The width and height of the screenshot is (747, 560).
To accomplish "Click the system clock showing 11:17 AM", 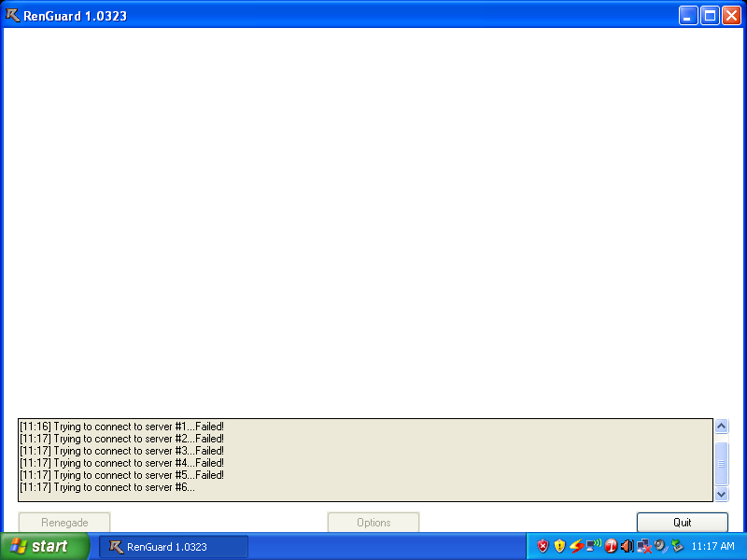I will click(712, 547).
